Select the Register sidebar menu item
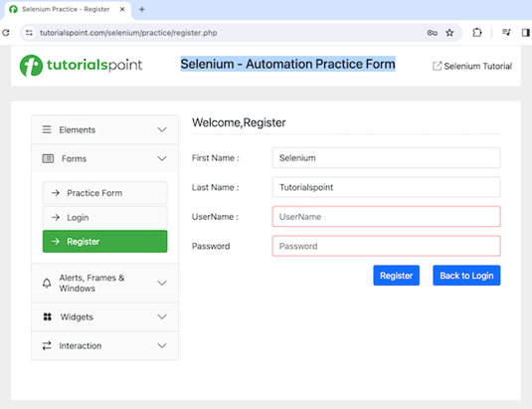 (x=104, y=242)
